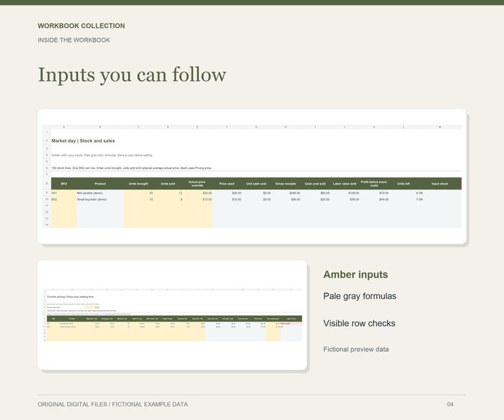Screen dimensions: 504x420
Task: Select the 'INSIDE THE WORKBOOK' subtitle
Action: [x=74, y=40]
